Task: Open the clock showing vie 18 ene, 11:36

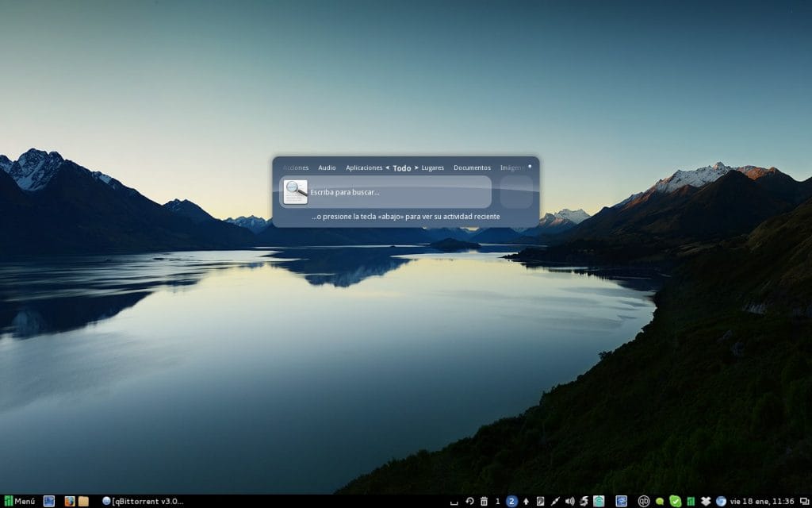Action: 762,502
